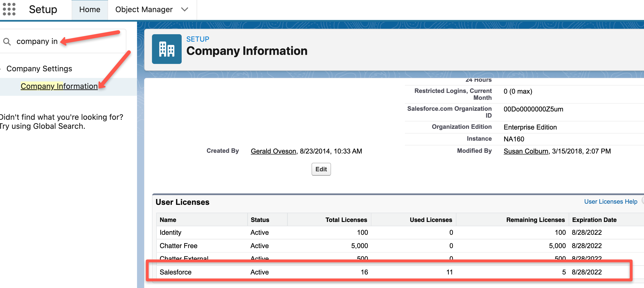
Task: Expand the Salesforce license row details
Action: [x=176, y=272]
